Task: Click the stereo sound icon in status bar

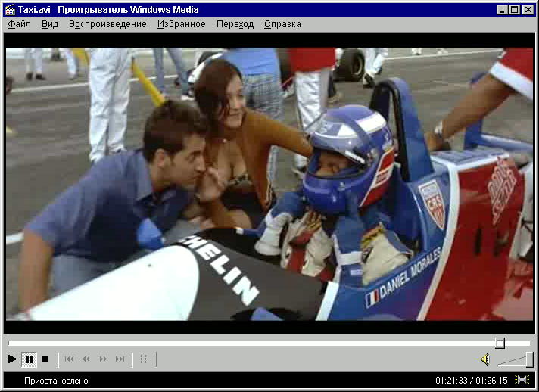Action: (x=522, y=380)
